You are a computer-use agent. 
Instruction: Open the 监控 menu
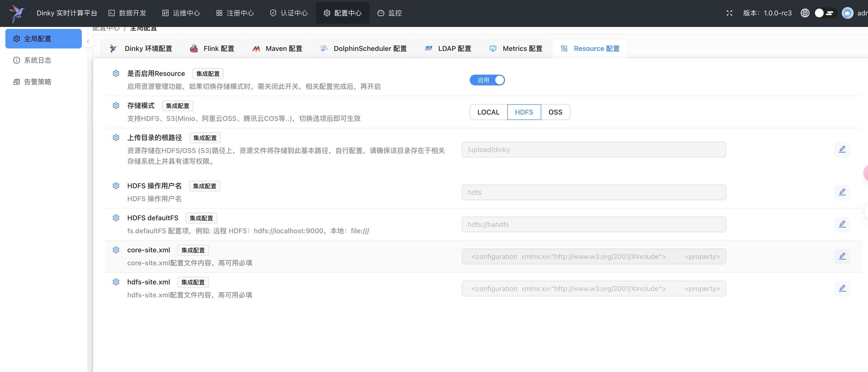(x=389, y=13)
